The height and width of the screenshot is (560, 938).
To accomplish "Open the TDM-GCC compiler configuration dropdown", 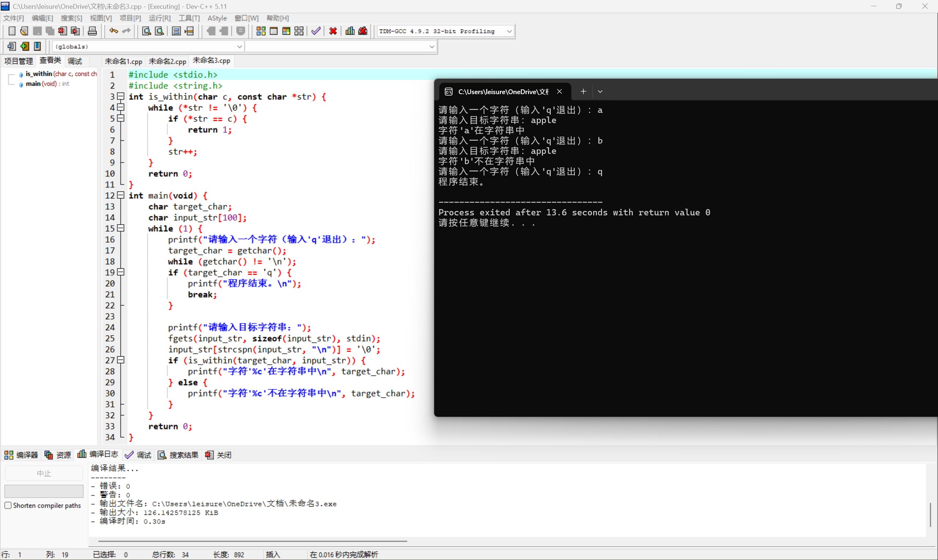I will 510,31.
